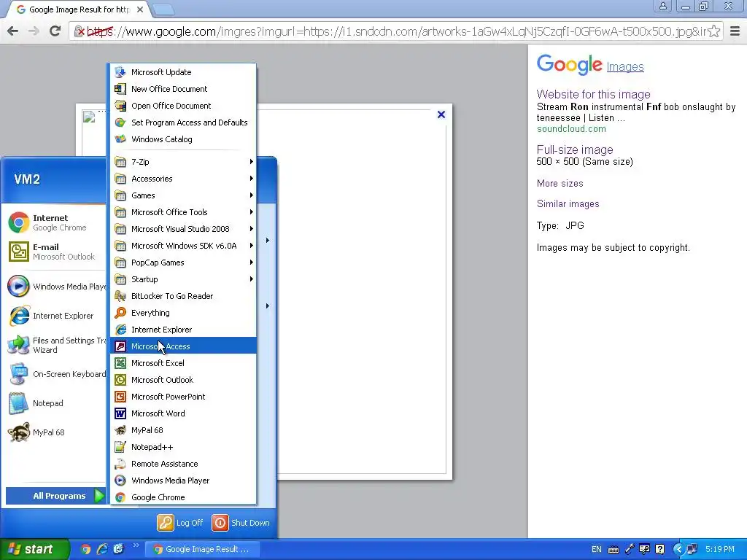Viewport: 747px width, 560px height.
Task: Open Internet Explorer from Start menu left pane
Action: 55,316
